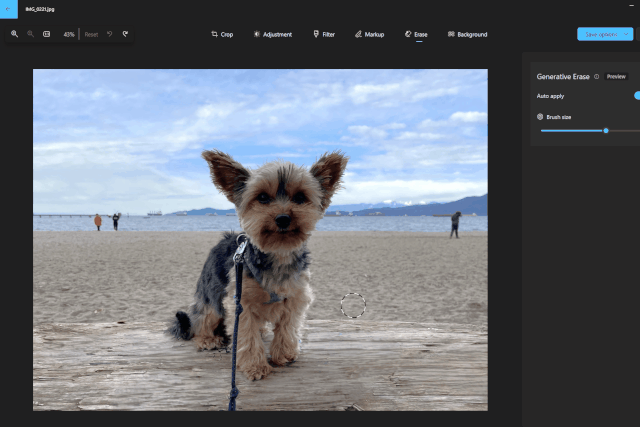This screenshot has width=640, height=427.
Task: Open the Background tab
Action: [x=467, y=34]
